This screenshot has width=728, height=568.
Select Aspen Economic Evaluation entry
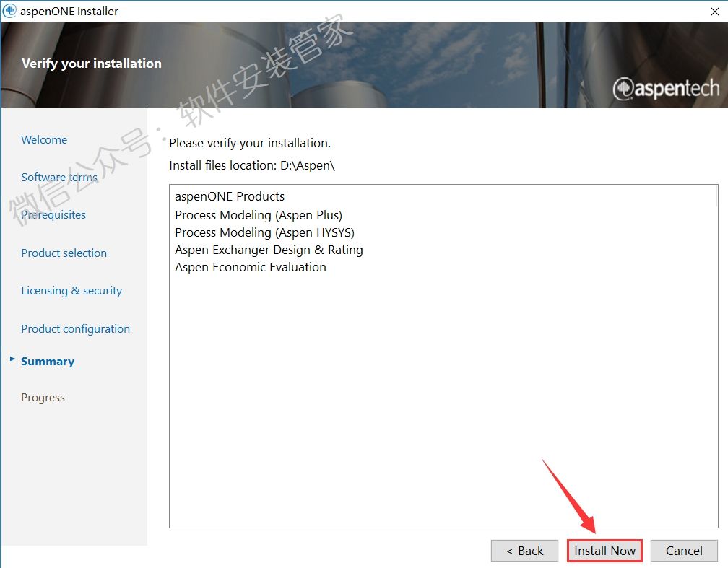click(250, 267)
